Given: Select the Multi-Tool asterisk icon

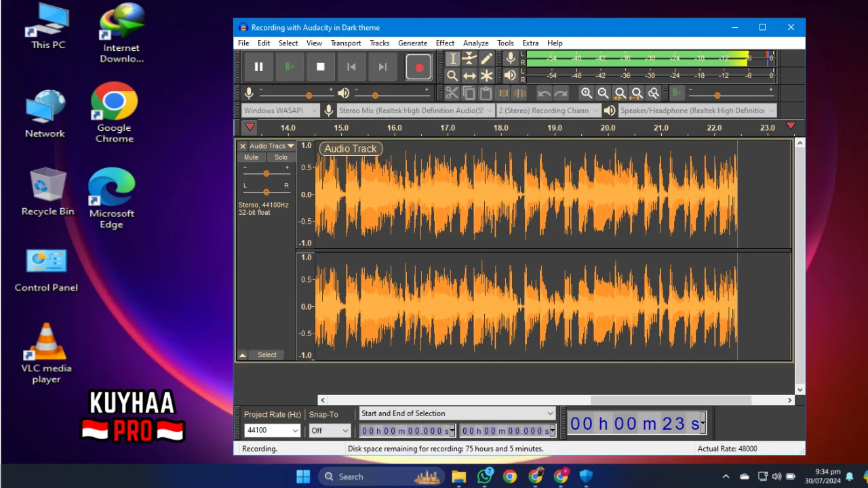Looking at the screenshot, I should click(x=486, y=76).
